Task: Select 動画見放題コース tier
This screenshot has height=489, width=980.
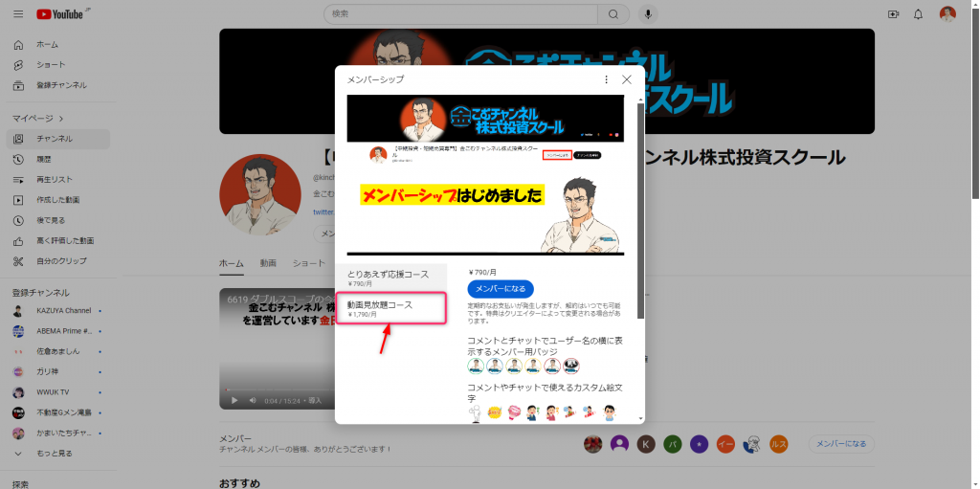Action: 391,308
